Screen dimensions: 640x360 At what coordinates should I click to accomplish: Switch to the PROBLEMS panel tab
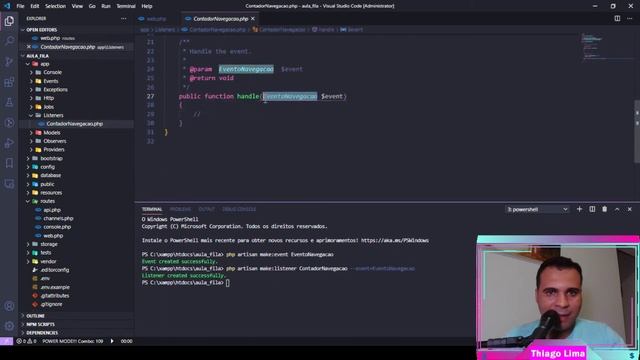point(180,209)
